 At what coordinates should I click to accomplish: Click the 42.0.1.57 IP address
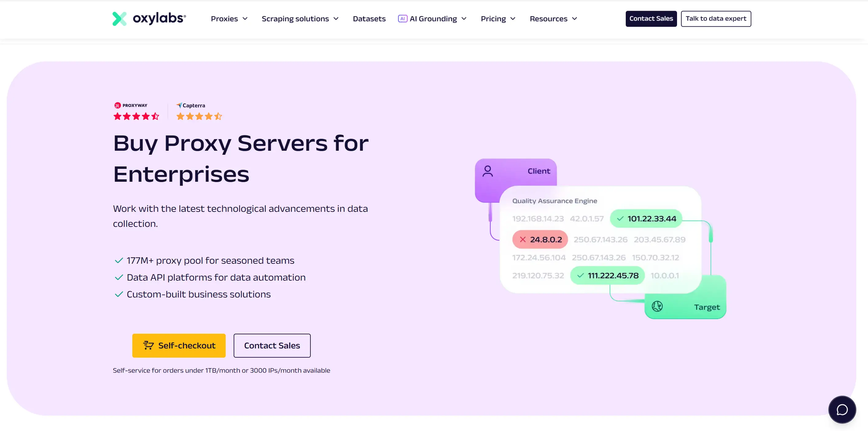coord(587,219)
